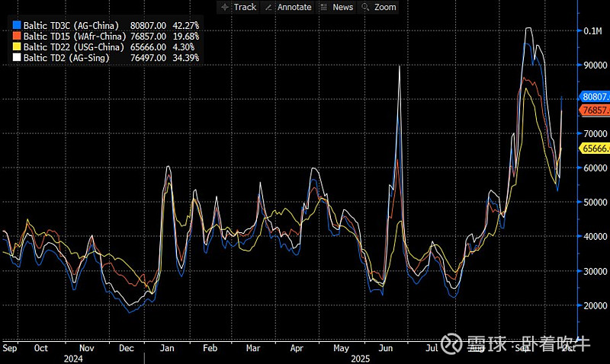Click the 70000 y-axis label
The width and height of the screenshot is (610, 364).
pyautogui.click(x=596, y=133)
